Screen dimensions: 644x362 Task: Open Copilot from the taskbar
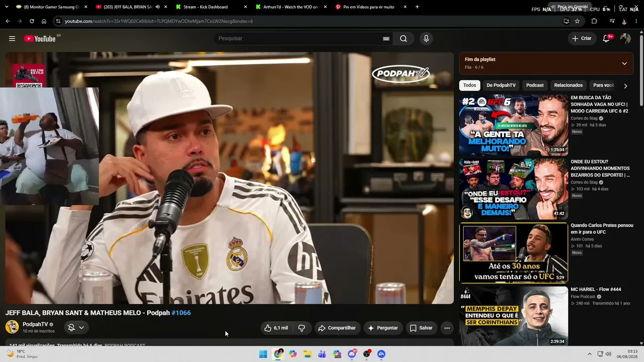293,354
